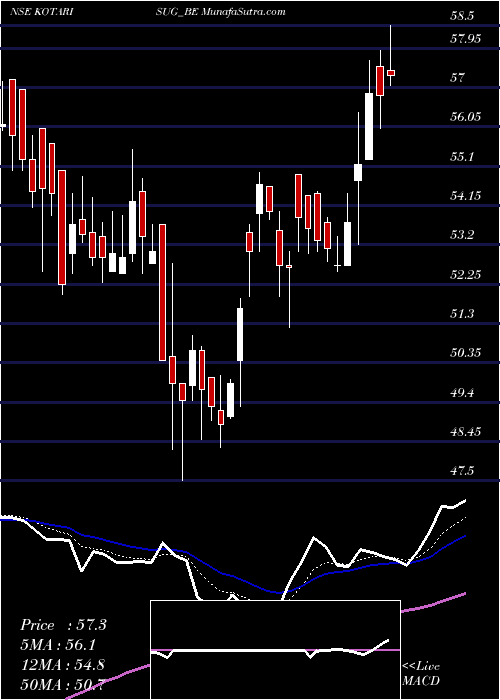
Task: Click the 49.4 price axis label
Action: (462, 393)
